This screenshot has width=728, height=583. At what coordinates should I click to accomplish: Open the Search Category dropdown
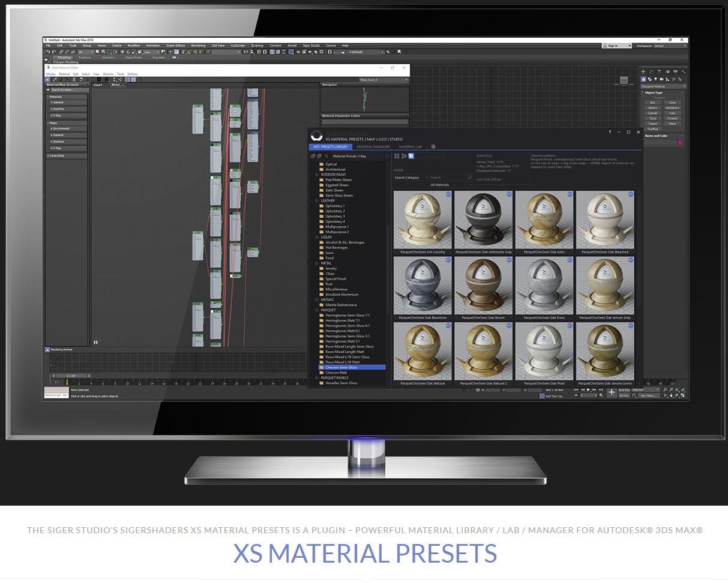click(411, 178)
